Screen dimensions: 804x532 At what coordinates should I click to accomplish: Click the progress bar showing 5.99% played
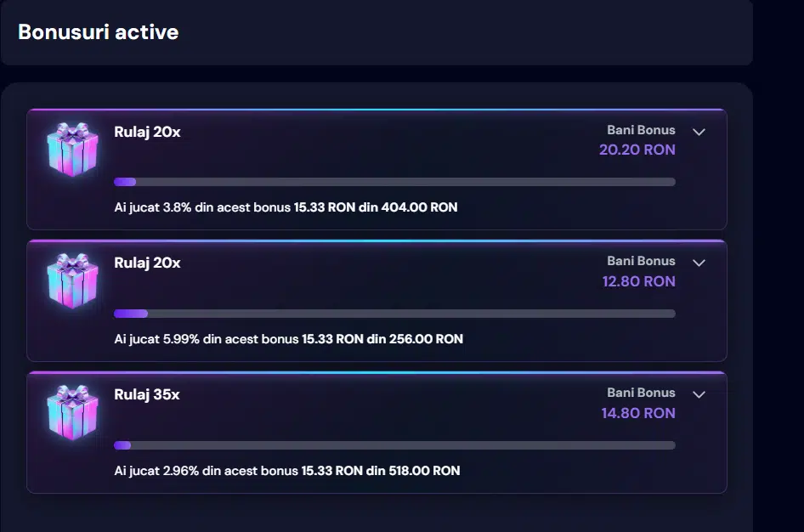coord(394,314)
